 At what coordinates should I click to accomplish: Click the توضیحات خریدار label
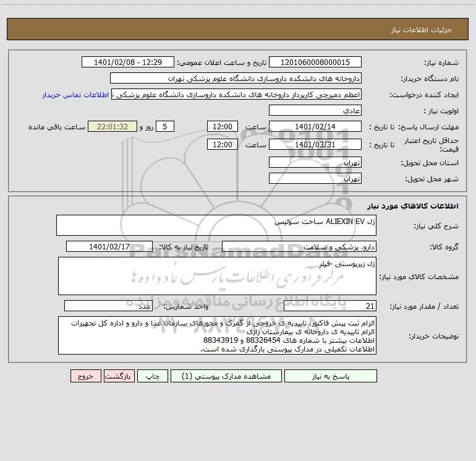[x=434, y=337]
